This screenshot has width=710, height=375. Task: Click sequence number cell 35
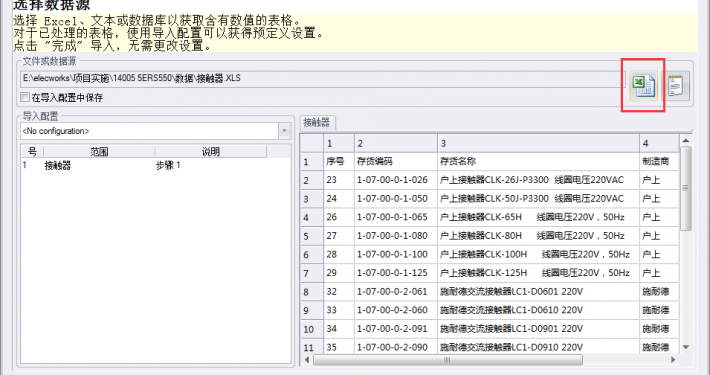[339, 347]
